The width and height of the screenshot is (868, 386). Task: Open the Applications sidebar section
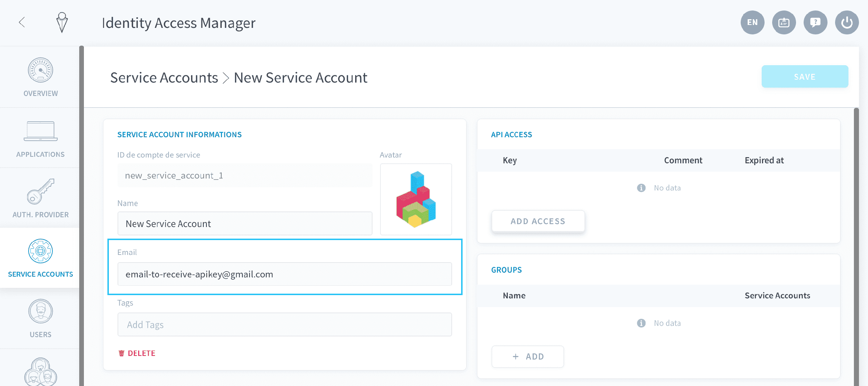pyautogui.click(x=41, y=138)
